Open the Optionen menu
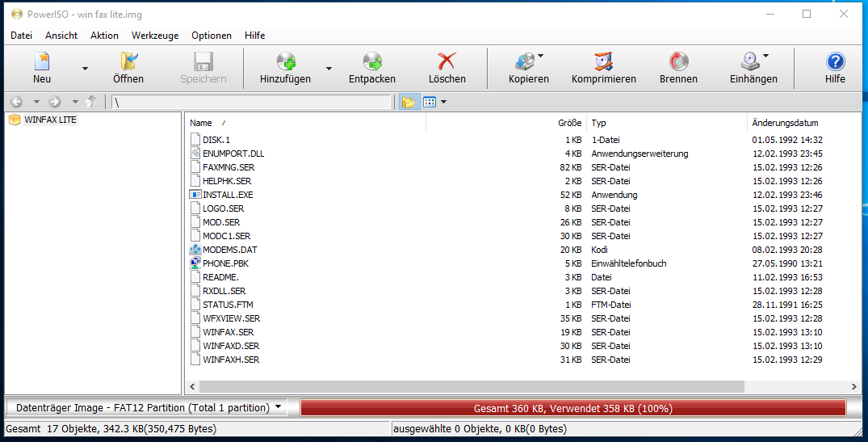The height and width of the screenshot is (442, 868). [x=212, y=36]
